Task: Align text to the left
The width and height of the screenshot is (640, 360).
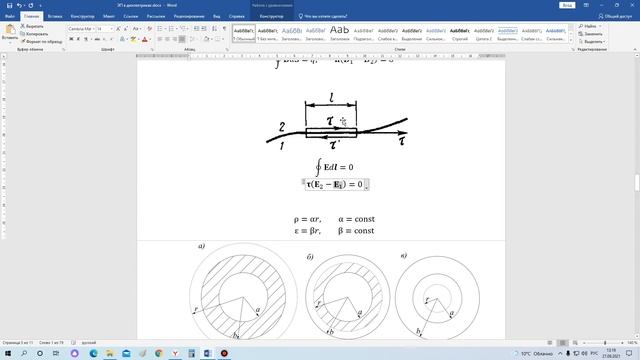Action: [x=160, y=39]
